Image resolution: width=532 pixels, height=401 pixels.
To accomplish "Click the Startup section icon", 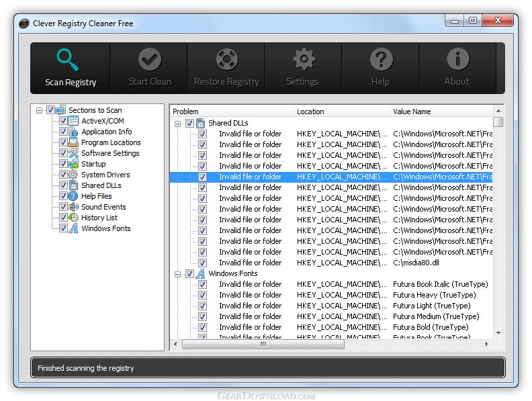I will tap(73, 164).
